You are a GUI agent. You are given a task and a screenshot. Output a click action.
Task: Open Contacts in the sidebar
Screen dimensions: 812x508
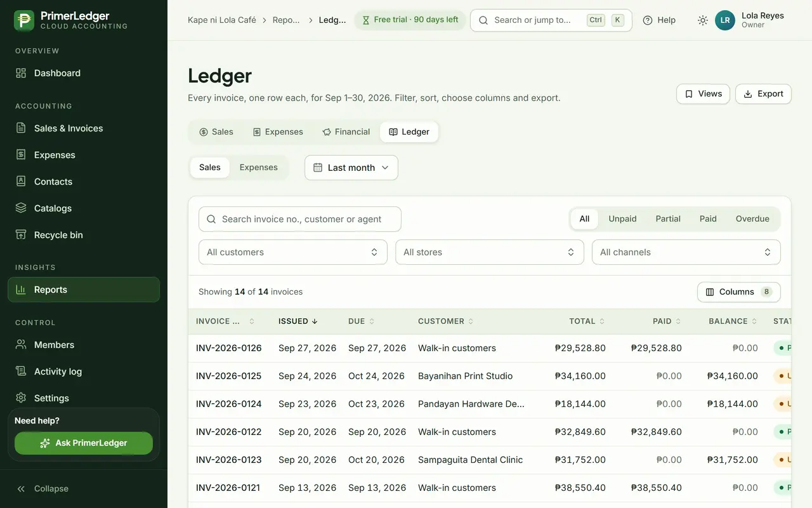point(84,182)
